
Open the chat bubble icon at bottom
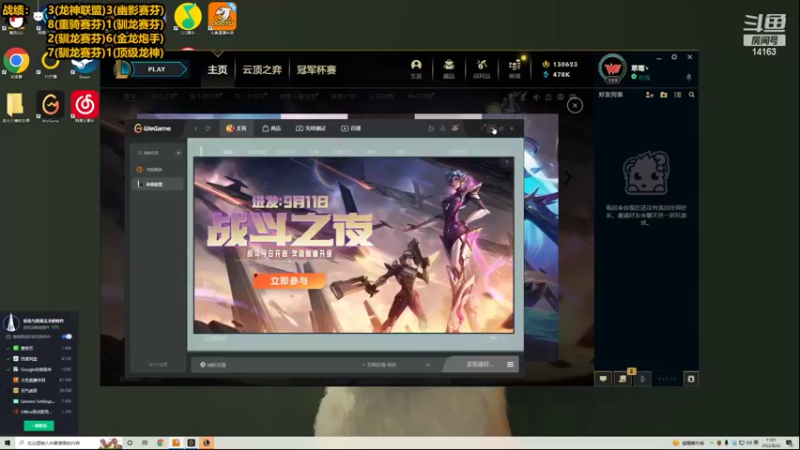(x=603, y=379)
